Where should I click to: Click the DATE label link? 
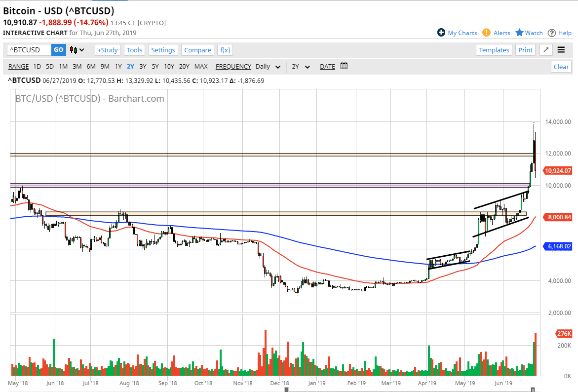pyautogui.click(x=327, y=66)
